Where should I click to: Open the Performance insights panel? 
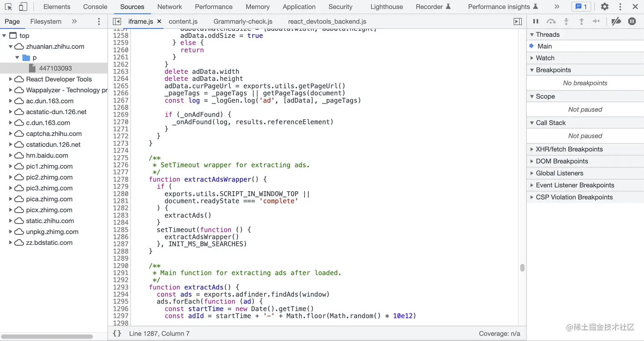click(503, 7)
